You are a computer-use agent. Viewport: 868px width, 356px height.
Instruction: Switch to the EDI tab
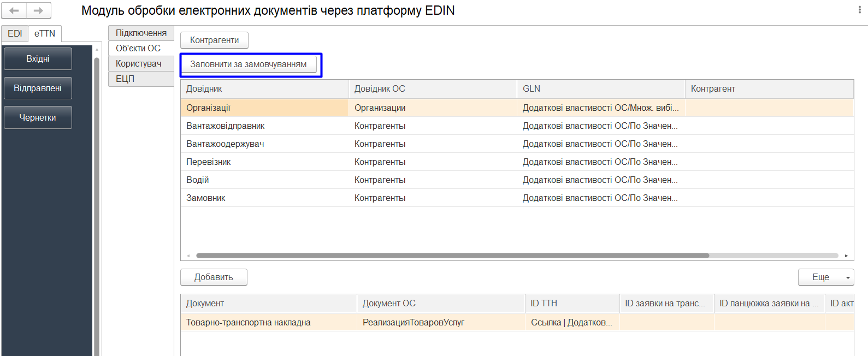(15, 33)
